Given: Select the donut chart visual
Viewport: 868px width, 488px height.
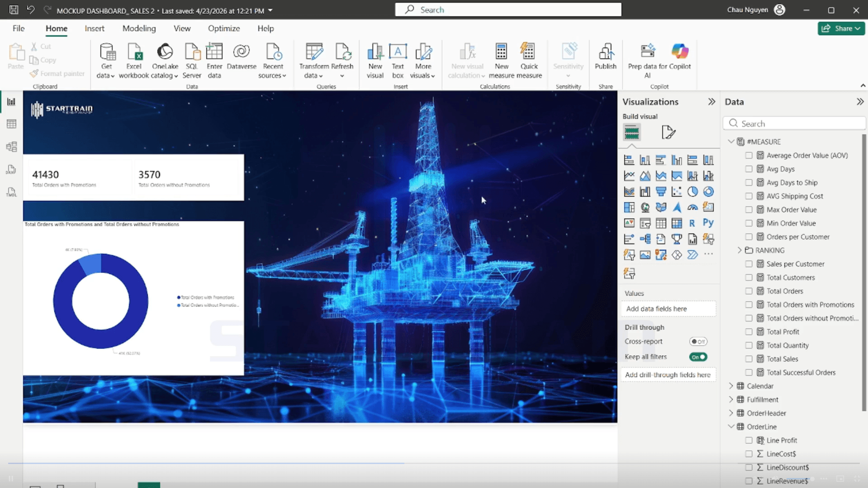Looking at the screenshot, I should click(708, 192).
